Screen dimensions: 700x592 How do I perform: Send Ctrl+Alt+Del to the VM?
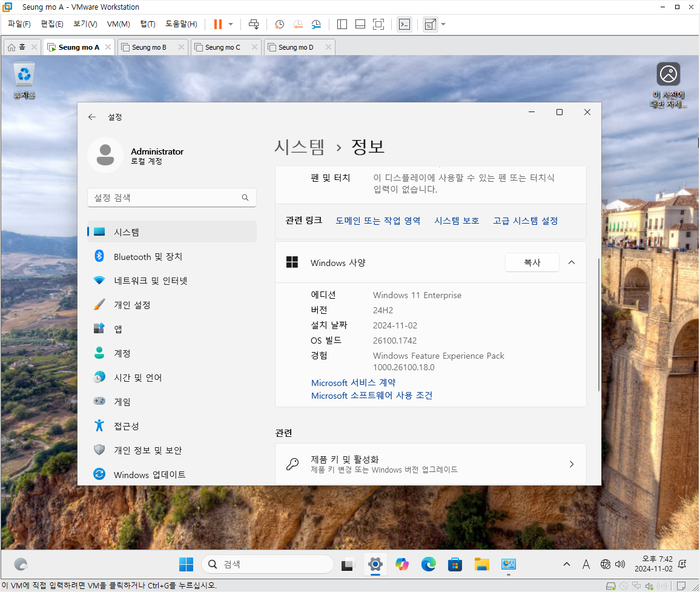(254, 24)
